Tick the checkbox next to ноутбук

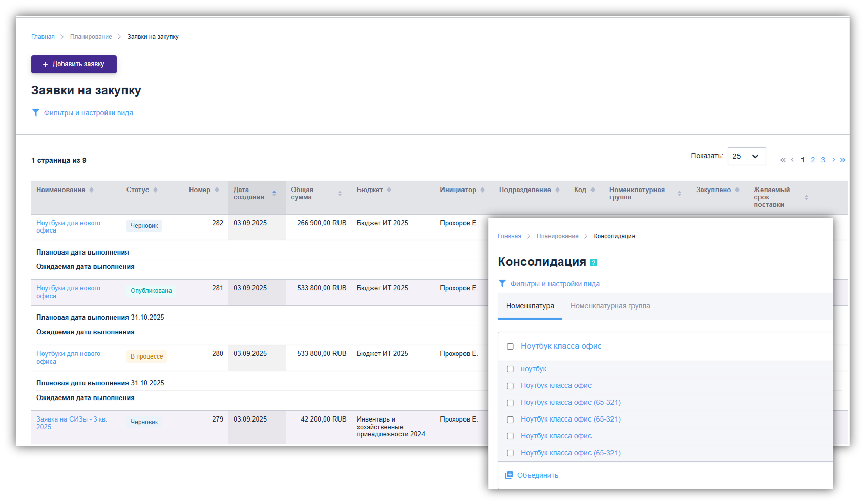pyautogui.click(x=510, y=369)
